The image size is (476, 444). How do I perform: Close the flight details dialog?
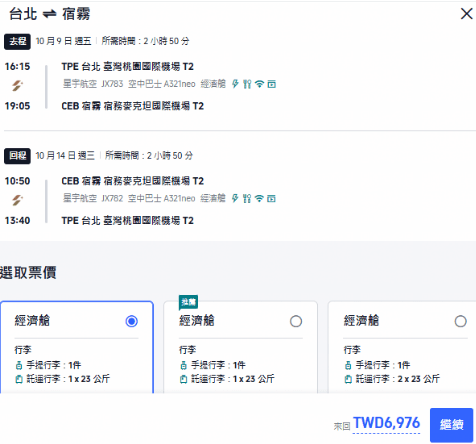[x=466, y=14]
